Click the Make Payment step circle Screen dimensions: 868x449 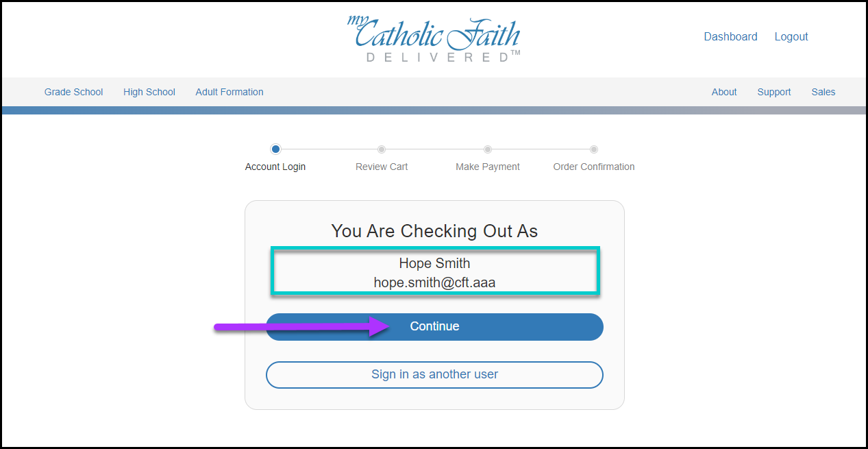(488, 149)
